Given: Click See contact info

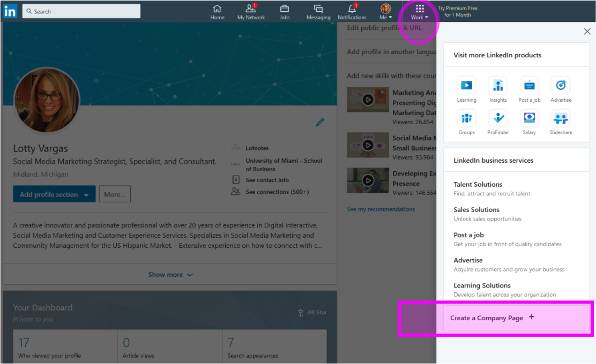Looking at the screenshot, I should (x=267, y=180).
